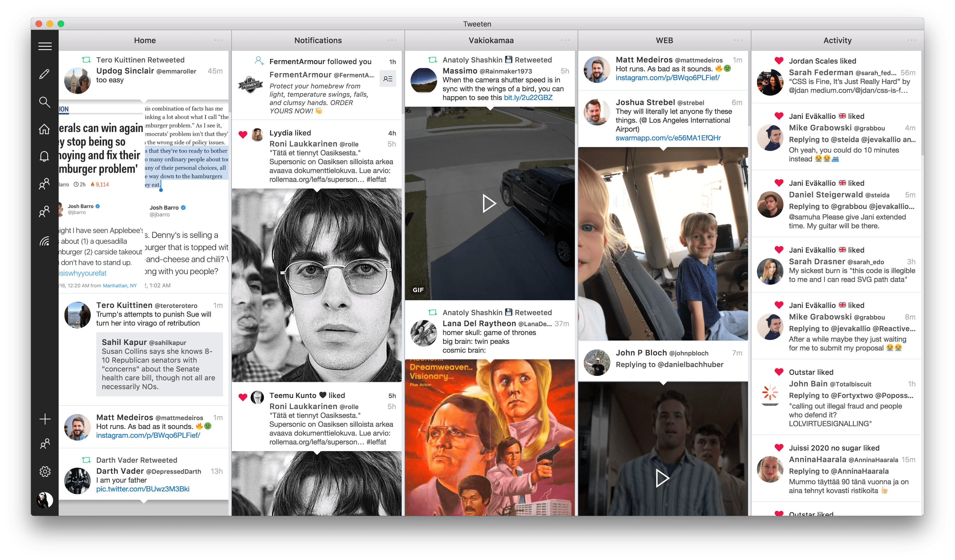Open Home column options menu
955x560 pixels.
click(219, 40)
